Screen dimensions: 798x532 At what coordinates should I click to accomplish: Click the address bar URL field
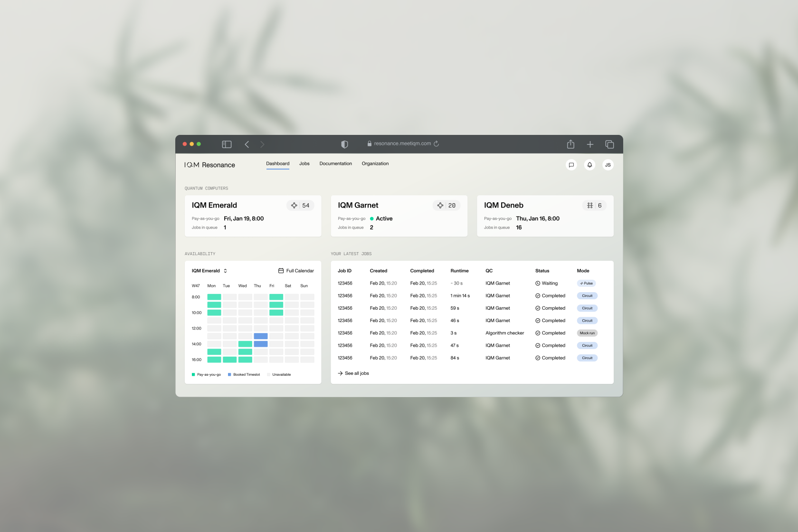(x=402, y=143)
